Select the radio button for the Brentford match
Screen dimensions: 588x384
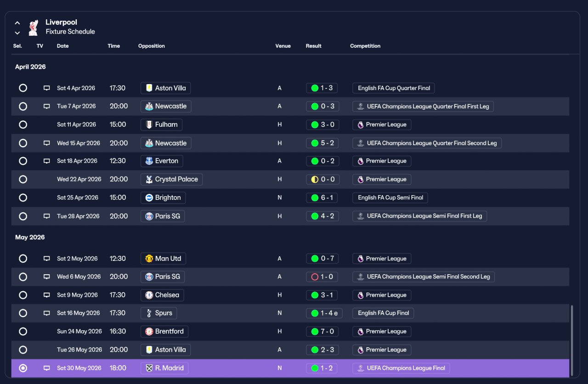coord(23,331)
